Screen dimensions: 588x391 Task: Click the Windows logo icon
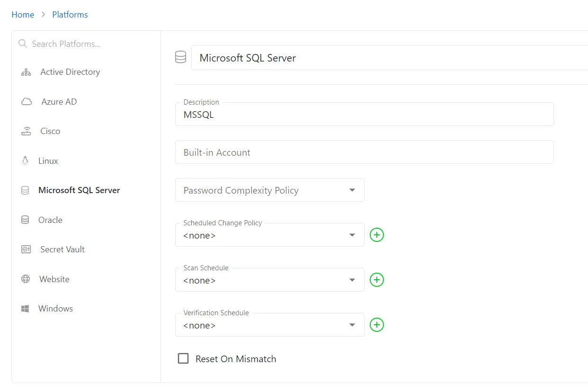[25, 309]
